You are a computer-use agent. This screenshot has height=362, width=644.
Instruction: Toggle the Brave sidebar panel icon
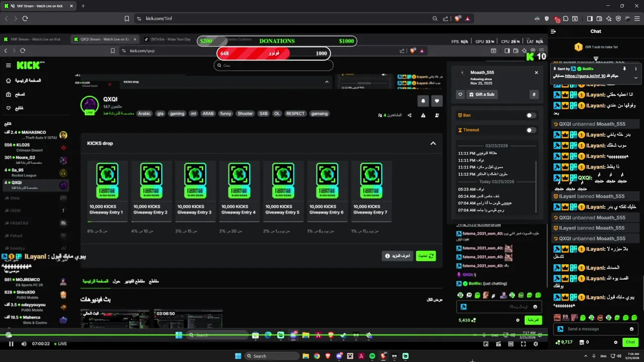[x=590, y=18]
